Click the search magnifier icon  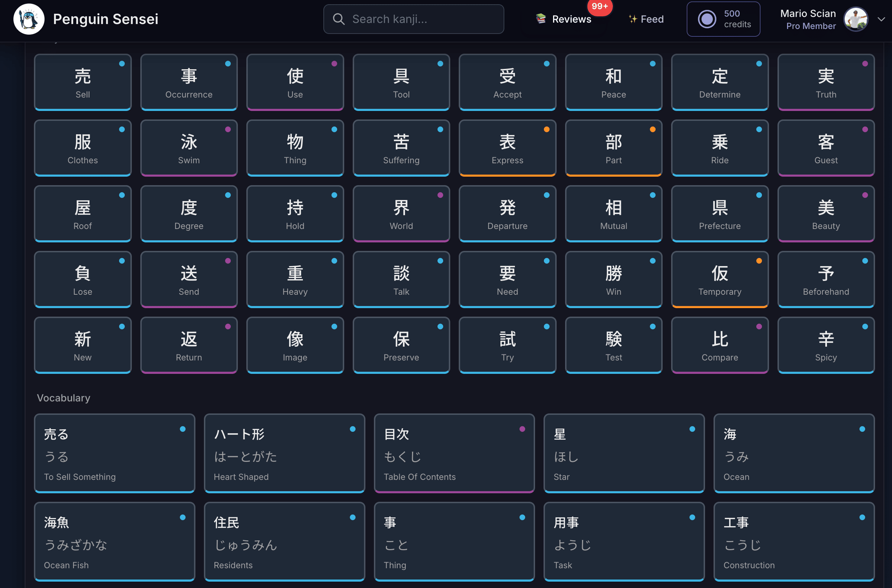pos(338,19)
